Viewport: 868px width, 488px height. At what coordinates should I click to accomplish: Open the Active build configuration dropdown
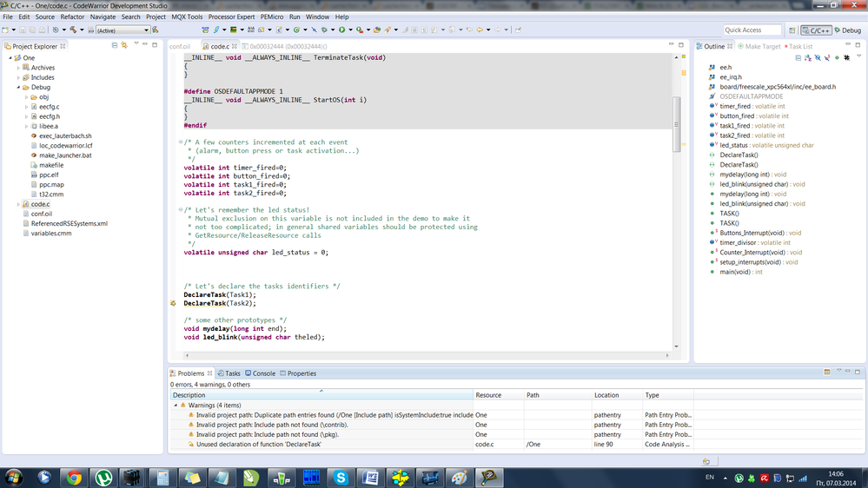[x=146, y=30]
